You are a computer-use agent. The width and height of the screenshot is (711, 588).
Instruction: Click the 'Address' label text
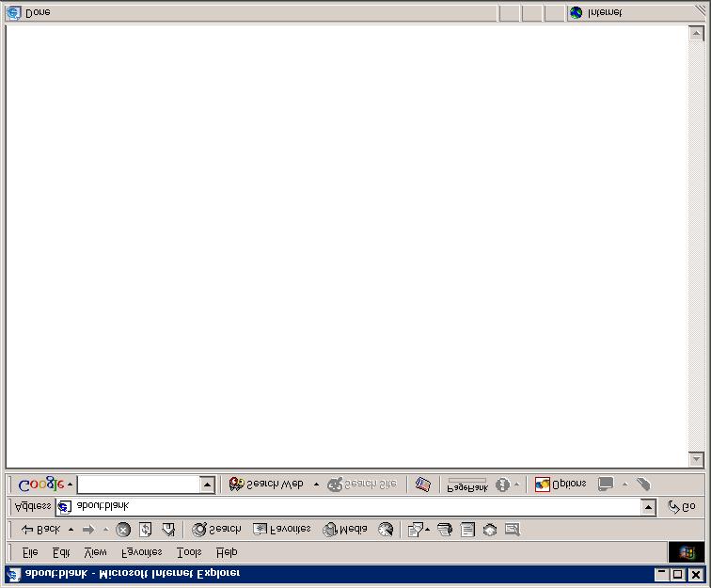33,506
